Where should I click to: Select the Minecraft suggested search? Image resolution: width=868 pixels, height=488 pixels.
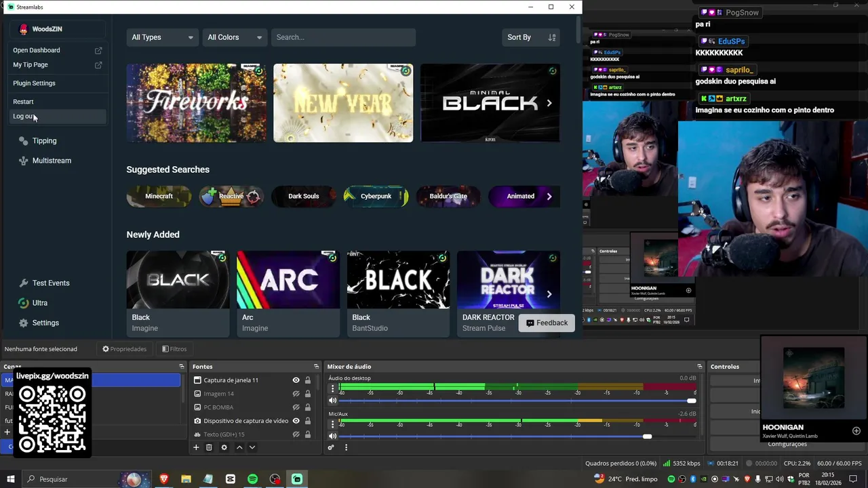[159, 197]
